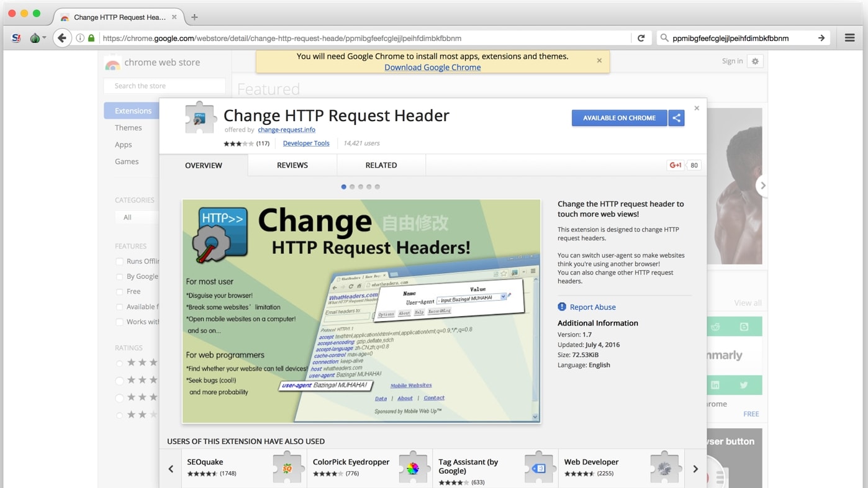Click the Chrome Web Store logo

click(112, 63)
